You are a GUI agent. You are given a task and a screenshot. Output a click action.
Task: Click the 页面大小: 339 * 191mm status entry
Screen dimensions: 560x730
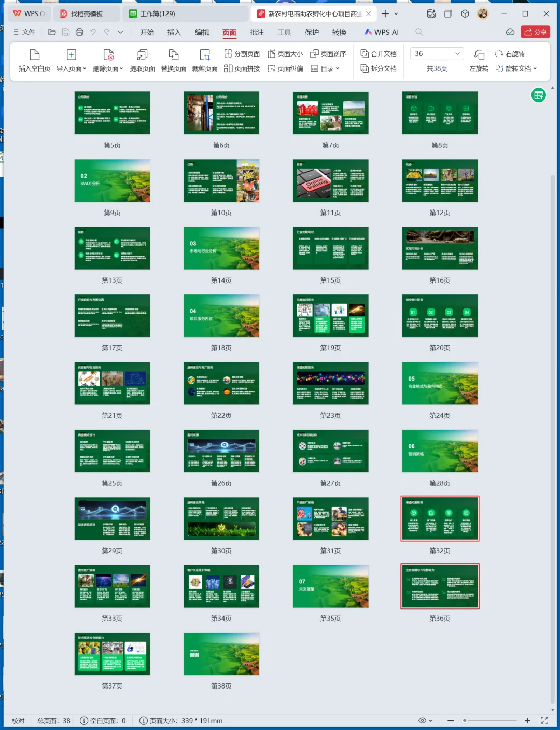tap(181, 721)
